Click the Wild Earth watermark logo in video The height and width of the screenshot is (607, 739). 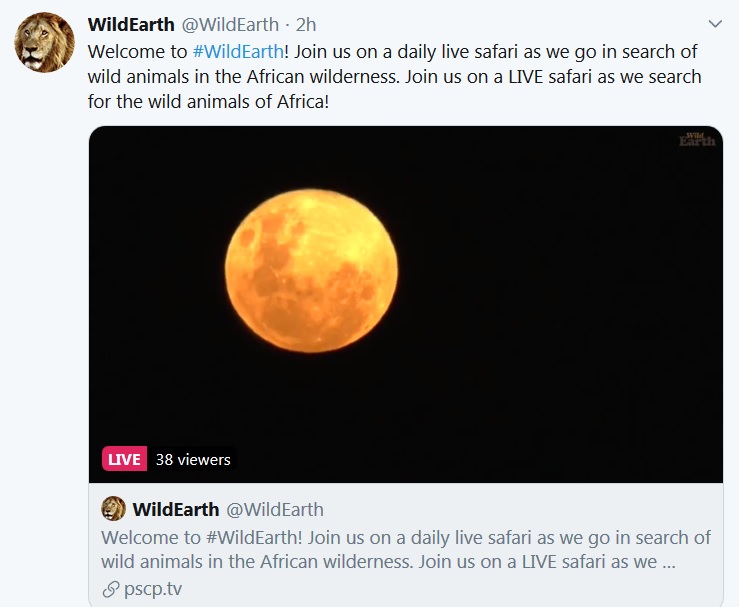coord(697,139)
